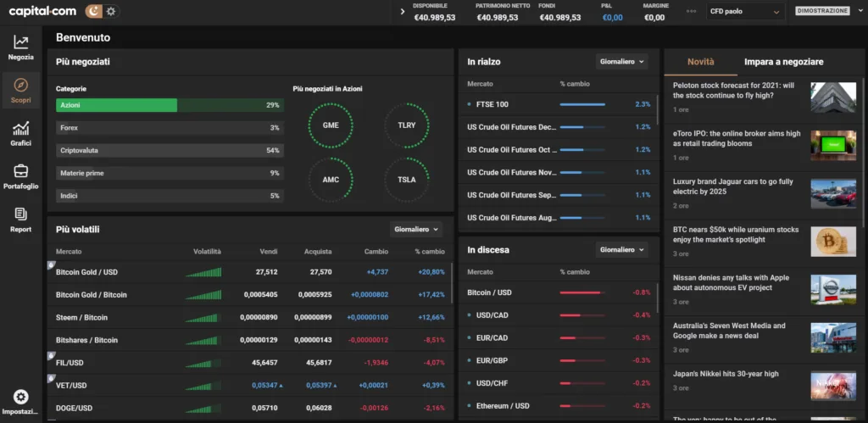This screenshot has width=868, height=423.
Task: Open EUR/GBP in In discesa
Action: point(558,360)
